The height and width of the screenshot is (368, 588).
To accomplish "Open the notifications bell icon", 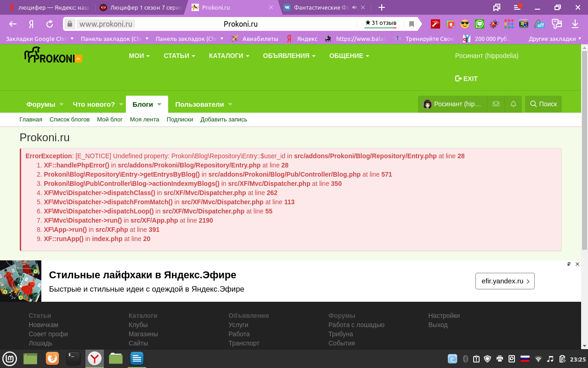I will click(514, 104).
